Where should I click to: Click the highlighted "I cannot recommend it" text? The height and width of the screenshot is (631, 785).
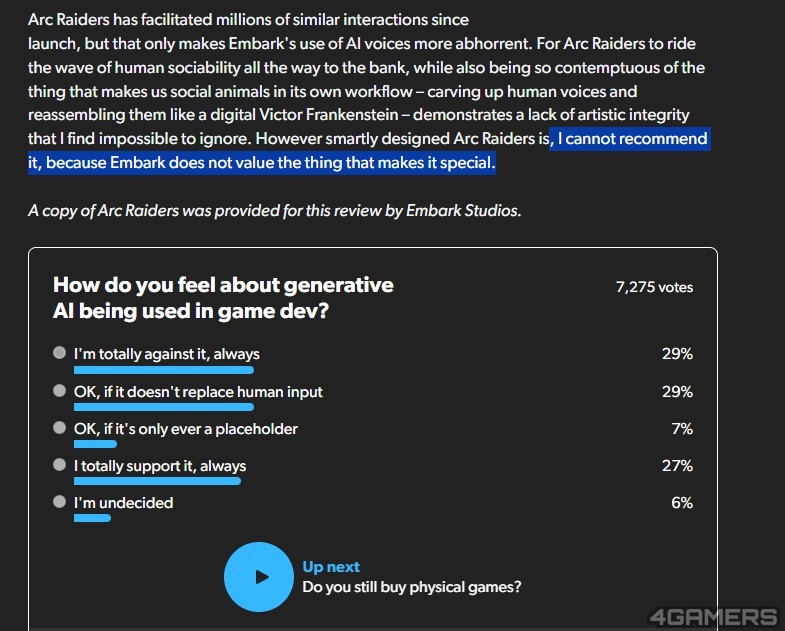(630, 139)
